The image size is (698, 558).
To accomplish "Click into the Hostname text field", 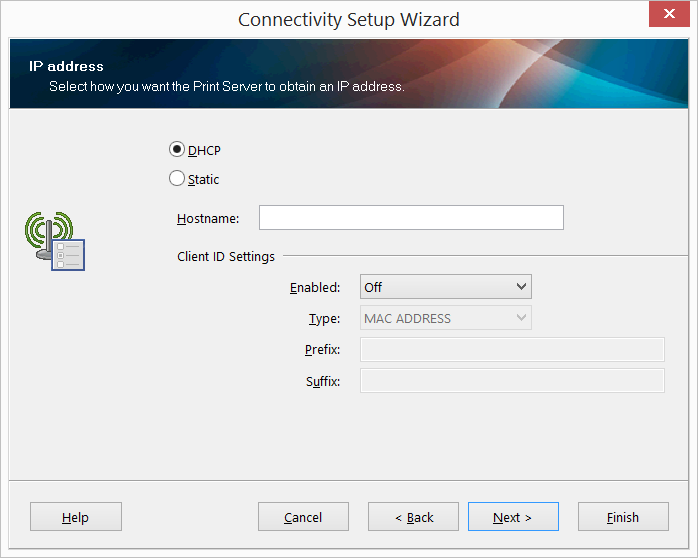I will tap(411, 218).
